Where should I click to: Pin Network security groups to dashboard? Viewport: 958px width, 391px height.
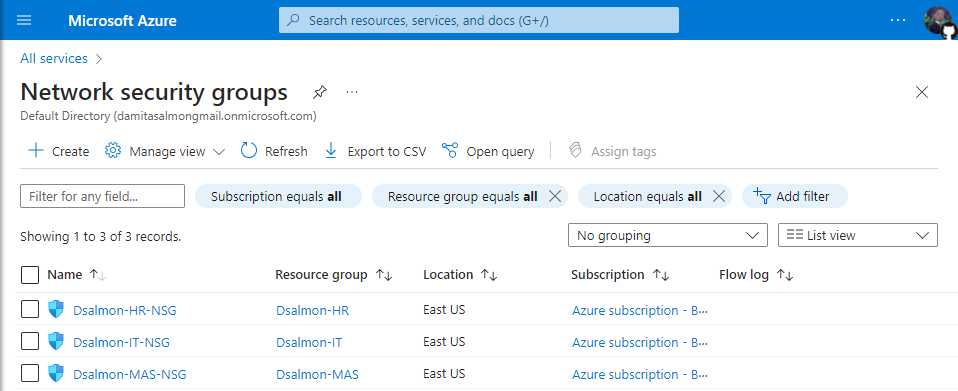pos(320,92)
